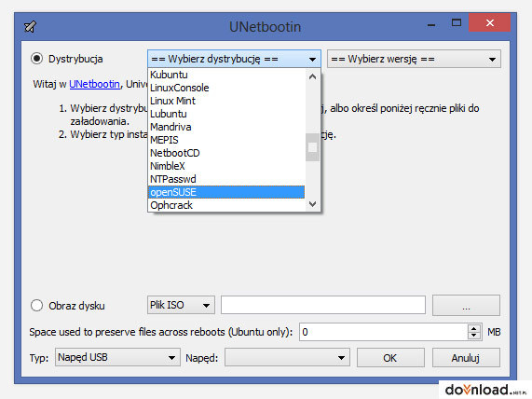Choose Kubuntu from the distribution list
532x399 pixels.
[226, 75]
